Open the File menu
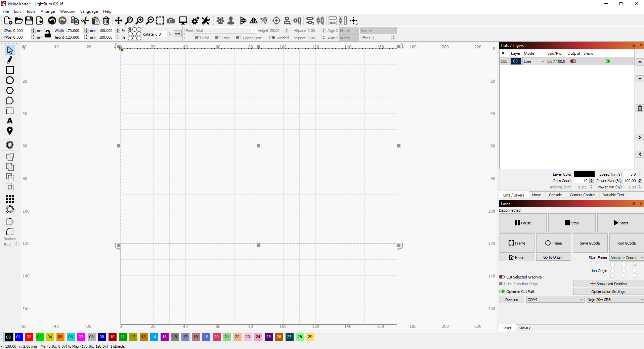 pos(6,11)
